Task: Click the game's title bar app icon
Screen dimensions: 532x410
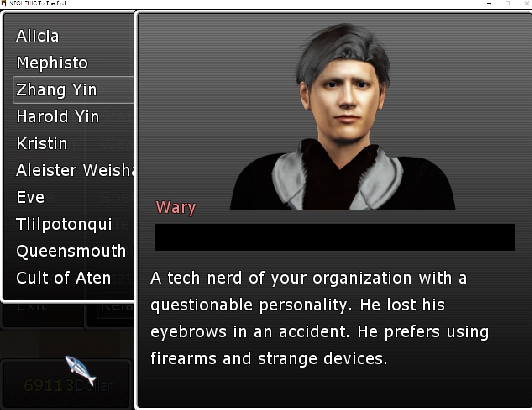Action: (x=4, y=3)
